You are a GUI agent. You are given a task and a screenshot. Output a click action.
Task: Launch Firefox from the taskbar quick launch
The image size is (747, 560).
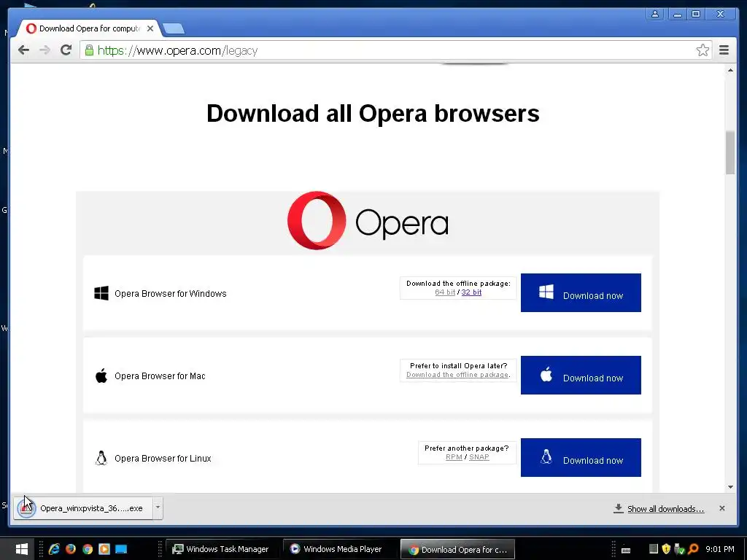tap(71, 549)
